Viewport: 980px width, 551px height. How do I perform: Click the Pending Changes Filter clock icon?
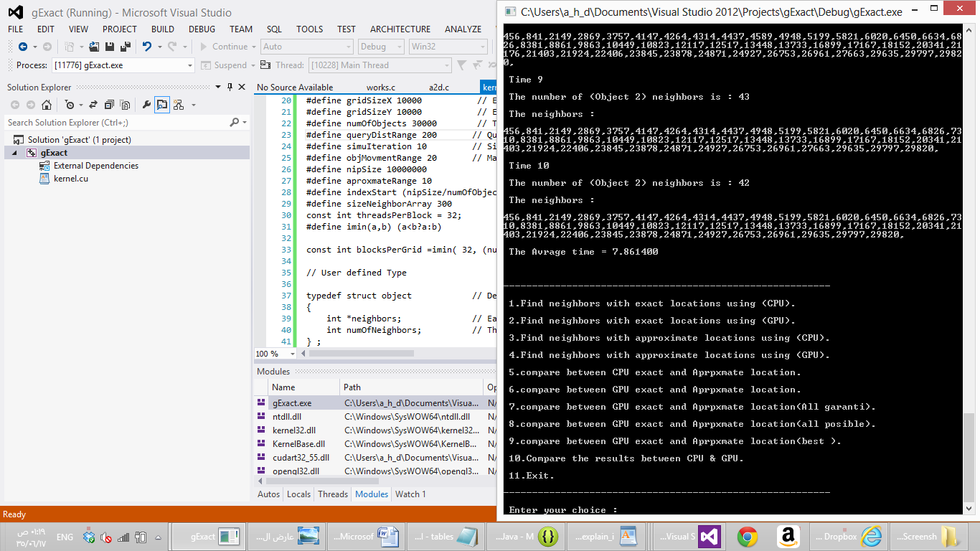coord(69,105)
